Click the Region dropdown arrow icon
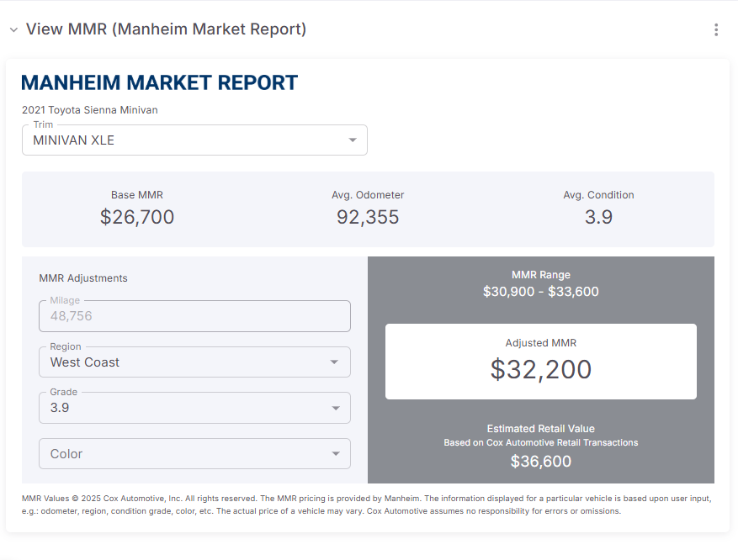This screenshot has width=738, height=560. [335, 362]
